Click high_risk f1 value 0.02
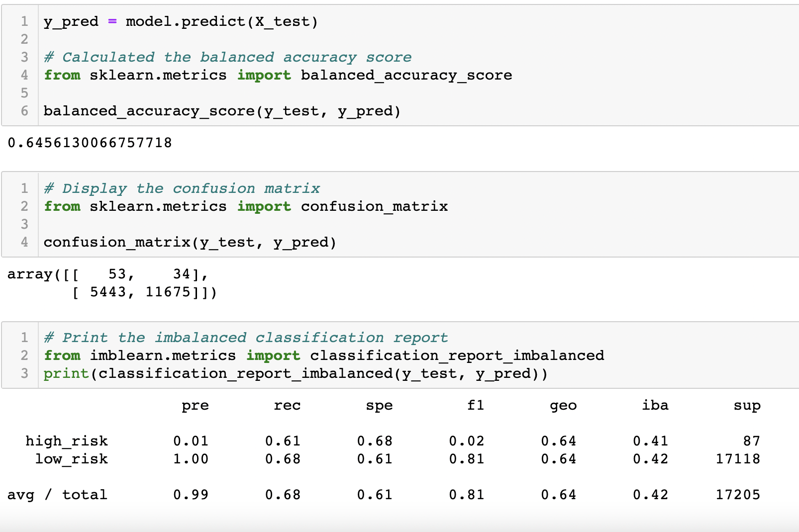 click(x=467, y=442)
